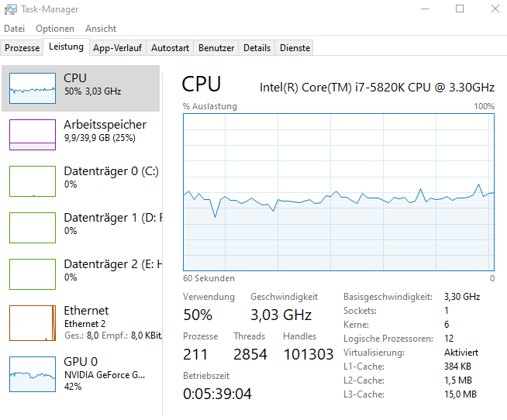Switch to the Prozesse tab

[22, 48]
